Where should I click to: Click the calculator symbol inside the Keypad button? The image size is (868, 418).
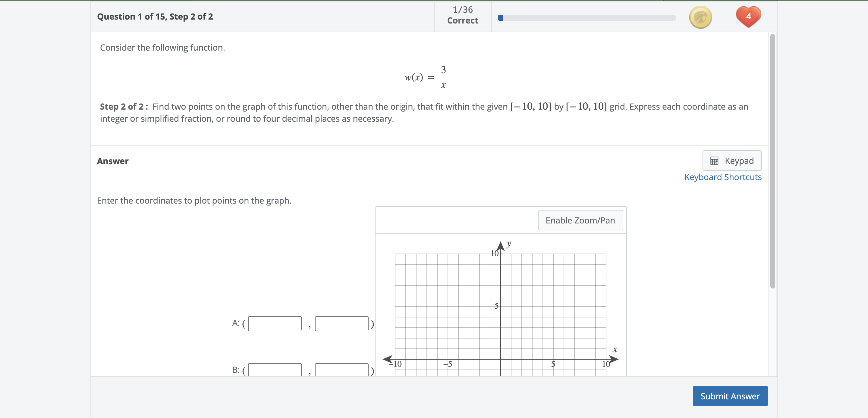click(x=714, y=161)
